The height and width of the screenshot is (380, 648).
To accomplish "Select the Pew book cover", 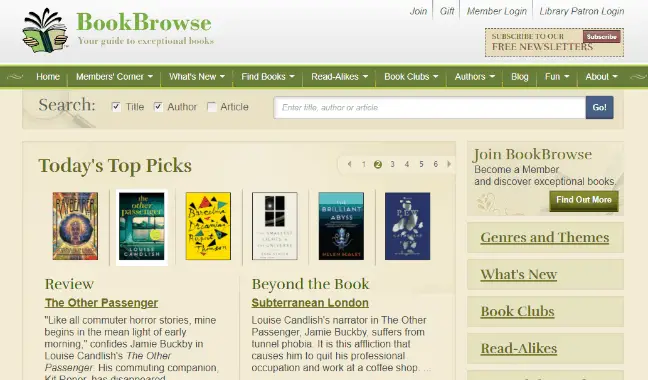I will click(407, 226).
